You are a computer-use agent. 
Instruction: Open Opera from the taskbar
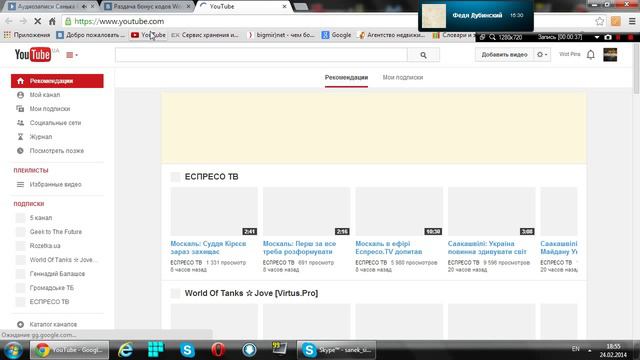pyautogui.click(x=218, y=350)
